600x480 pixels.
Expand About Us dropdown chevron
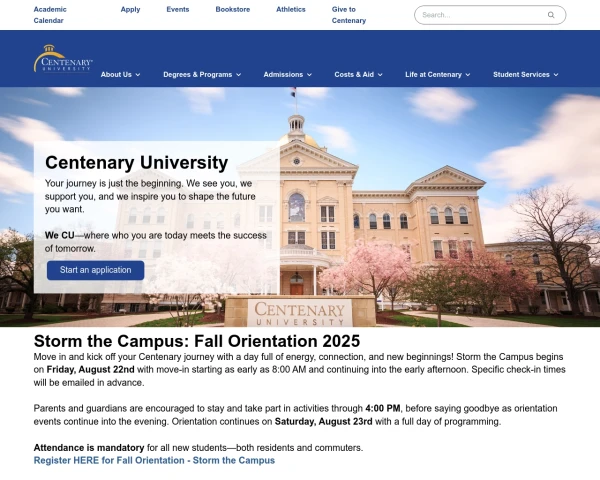pos(138,75)
